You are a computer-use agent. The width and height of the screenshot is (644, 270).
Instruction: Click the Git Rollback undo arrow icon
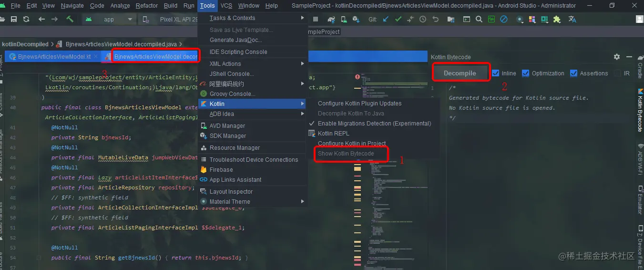435,20
